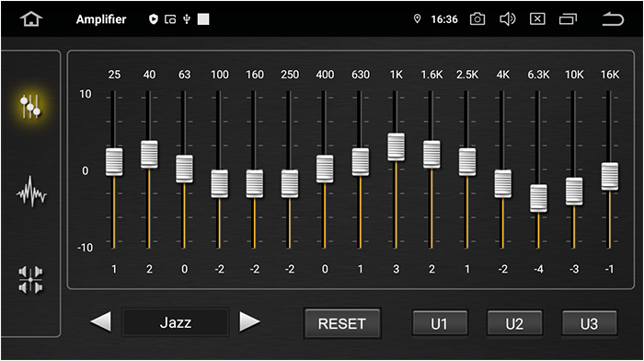Select next equalizer preset arrow

click(x=249, y=321)
